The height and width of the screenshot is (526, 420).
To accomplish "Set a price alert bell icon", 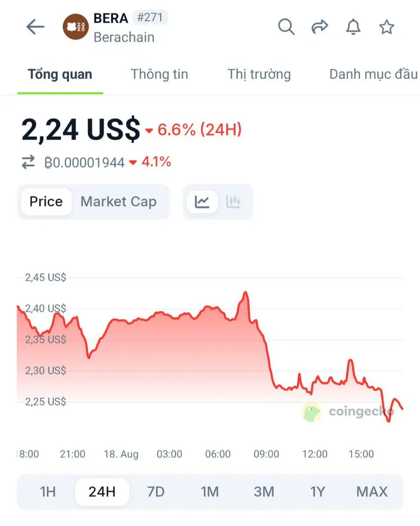I will coord(353,27).
